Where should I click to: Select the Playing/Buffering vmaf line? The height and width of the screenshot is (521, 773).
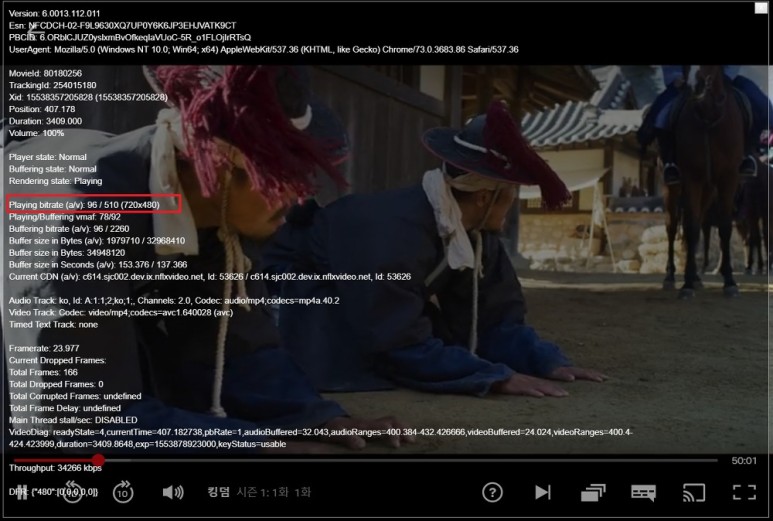click(x=65, y=216)
